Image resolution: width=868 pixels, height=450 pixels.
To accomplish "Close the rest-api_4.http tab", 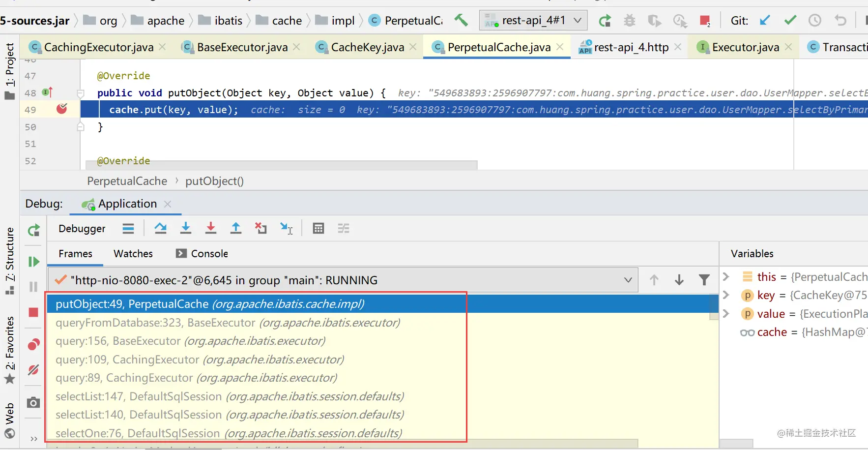I will (678, 47).
